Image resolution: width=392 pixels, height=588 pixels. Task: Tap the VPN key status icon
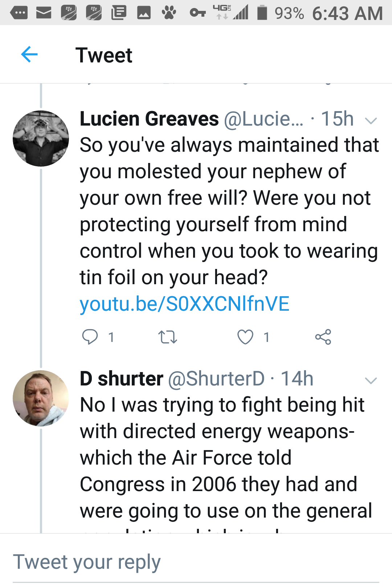pyautogui.click(x=197, y=13)
